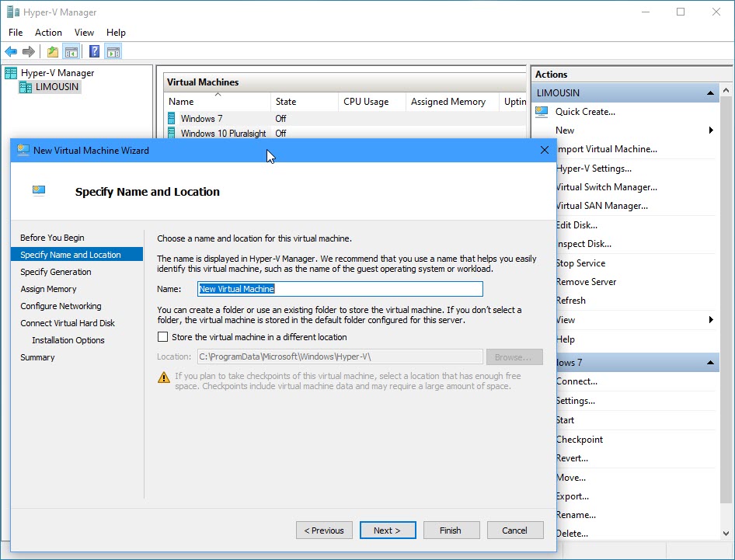Collapse the LIMOUSIN actions section
This screenshot has width=735, height=560.
click(x=710, y=93)
